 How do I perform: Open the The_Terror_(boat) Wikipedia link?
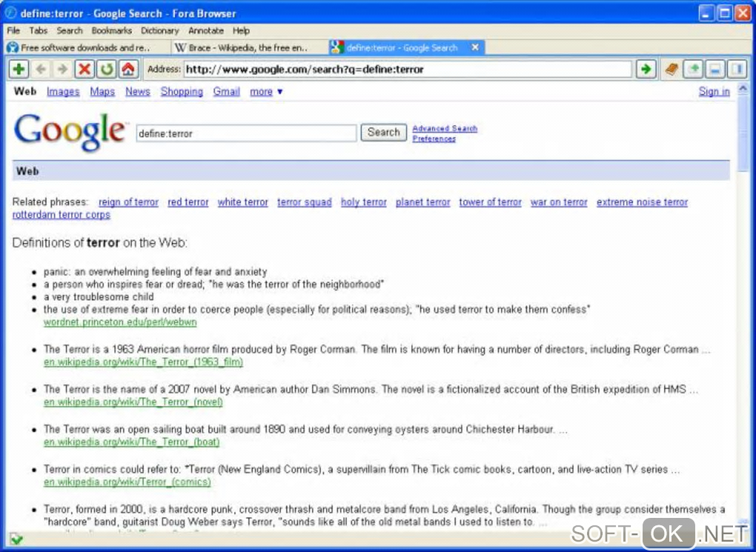(x=132, y=442)
